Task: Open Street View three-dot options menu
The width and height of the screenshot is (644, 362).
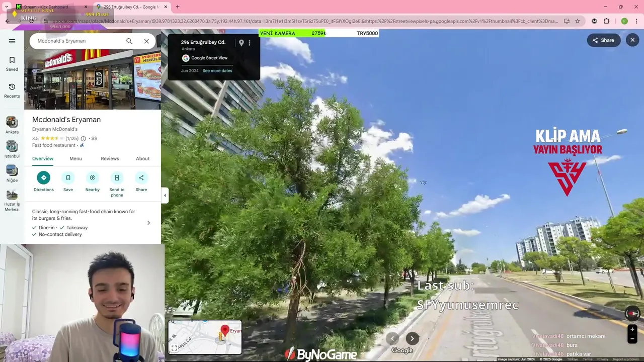Action: 249,43
